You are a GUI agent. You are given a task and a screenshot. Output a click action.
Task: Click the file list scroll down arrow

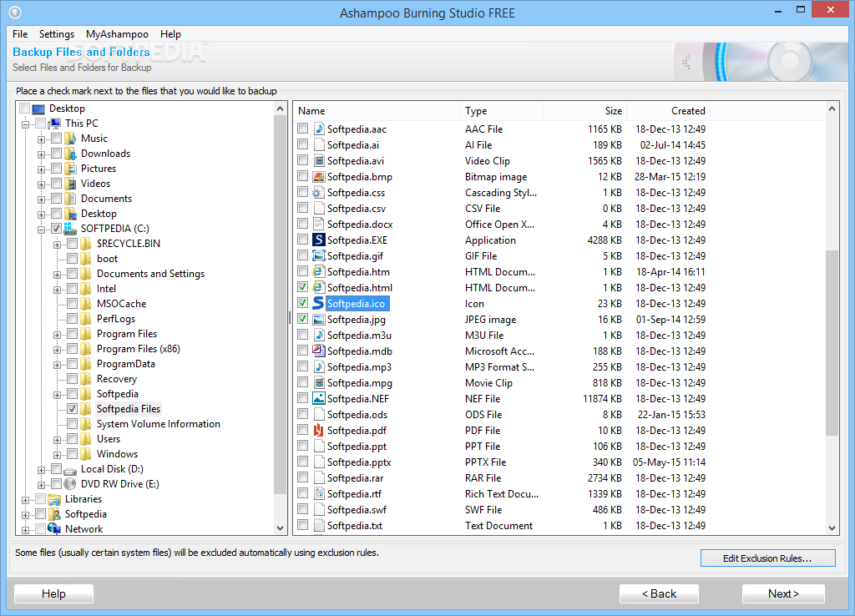pyautogui.click(x=832, y=528)
